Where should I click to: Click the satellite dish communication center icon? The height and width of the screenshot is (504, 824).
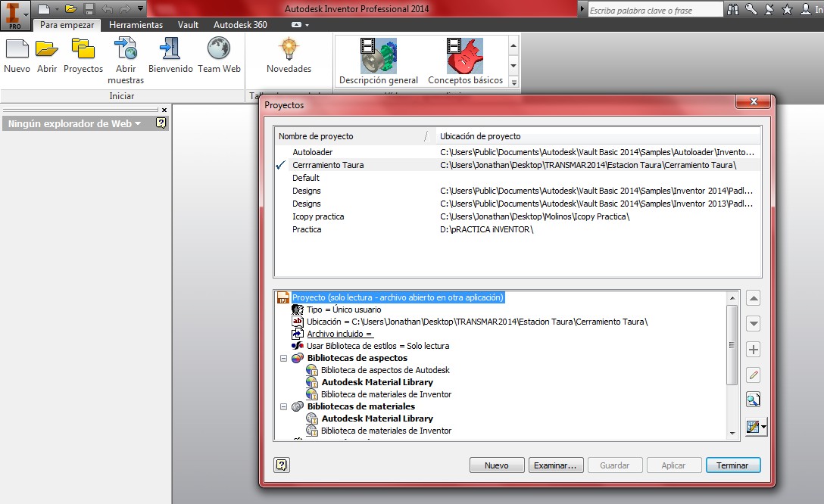point(769,9)
